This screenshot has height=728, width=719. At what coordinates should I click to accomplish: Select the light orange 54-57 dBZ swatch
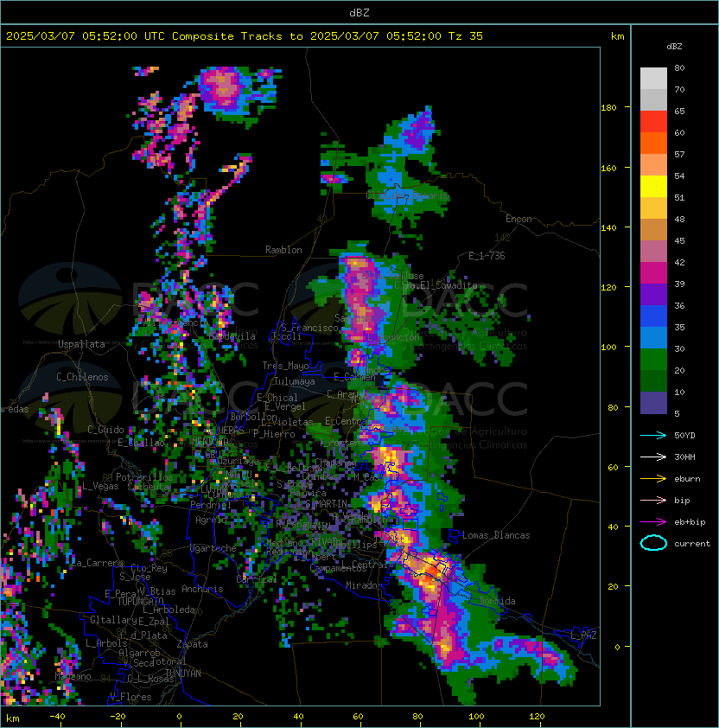click(x=653, y=165)
